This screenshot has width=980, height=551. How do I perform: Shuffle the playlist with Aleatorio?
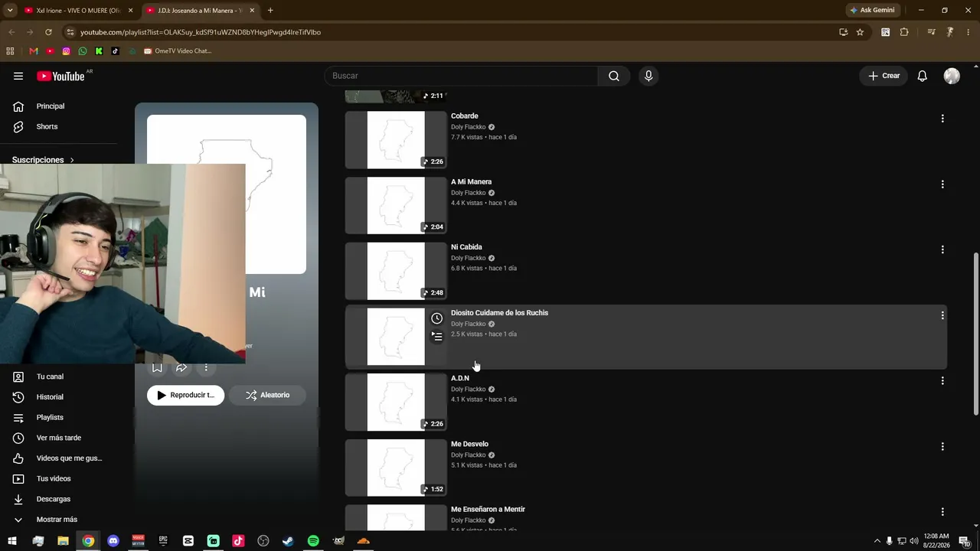(x=267, y=395)
